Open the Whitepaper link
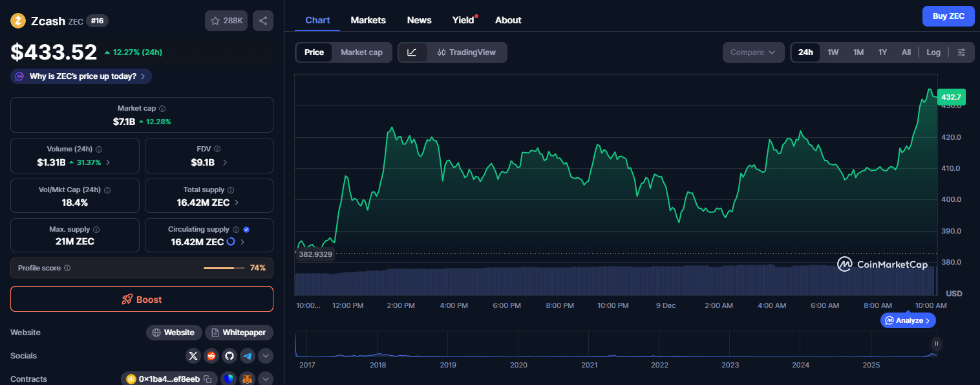The image size is (980, 385). (239, 332)
